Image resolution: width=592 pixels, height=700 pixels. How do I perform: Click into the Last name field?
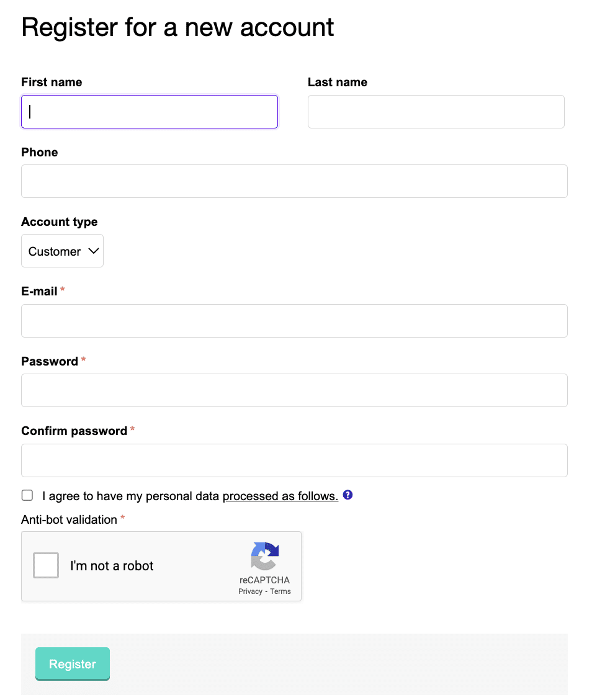tap(436, 112)
